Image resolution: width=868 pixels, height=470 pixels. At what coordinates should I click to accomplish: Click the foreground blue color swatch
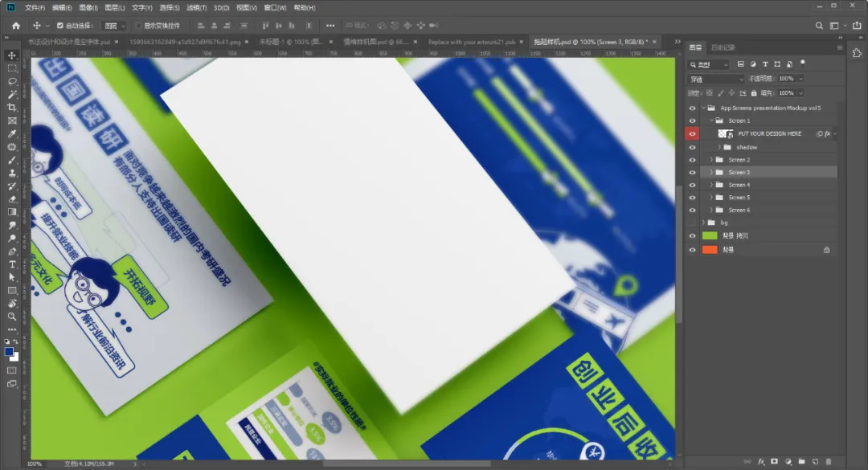click(x=9, y=352)
